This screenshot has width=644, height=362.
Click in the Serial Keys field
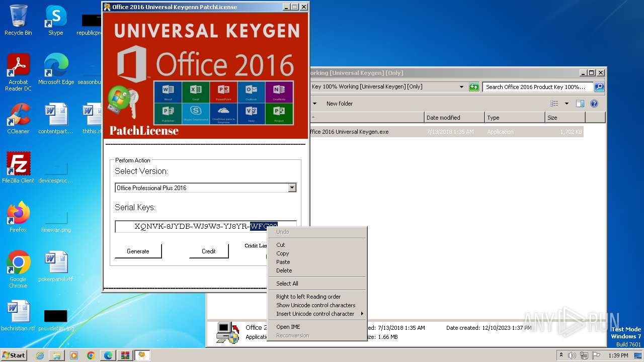206,226
